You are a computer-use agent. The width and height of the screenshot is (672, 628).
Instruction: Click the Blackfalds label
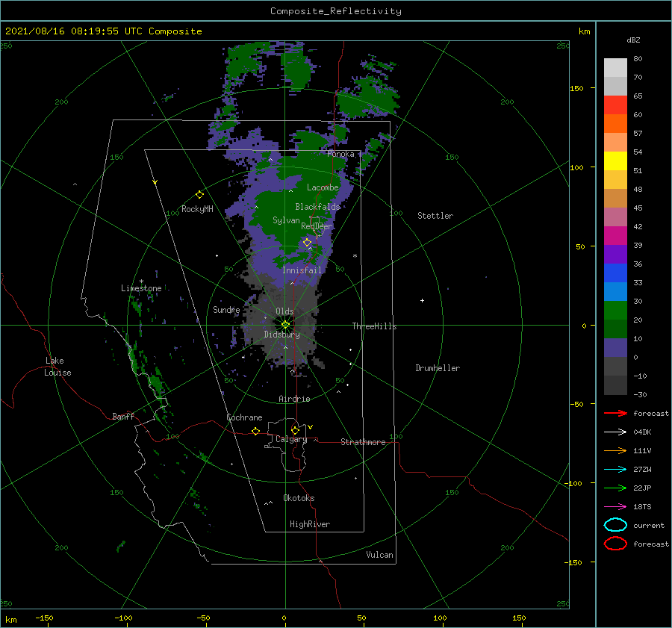317,207
